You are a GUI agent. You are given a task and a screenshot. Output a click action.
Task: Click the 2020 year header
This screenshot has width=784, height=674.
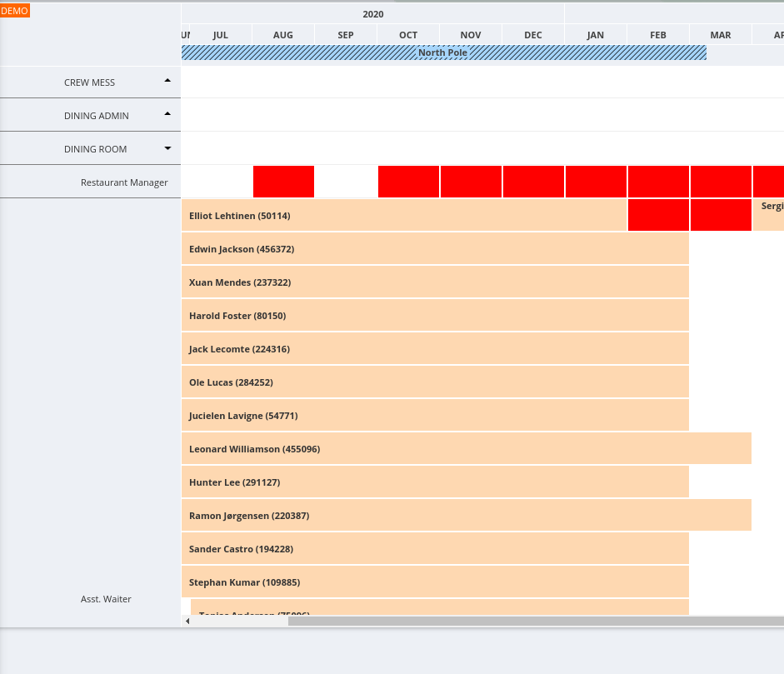[x=373, y=14]
